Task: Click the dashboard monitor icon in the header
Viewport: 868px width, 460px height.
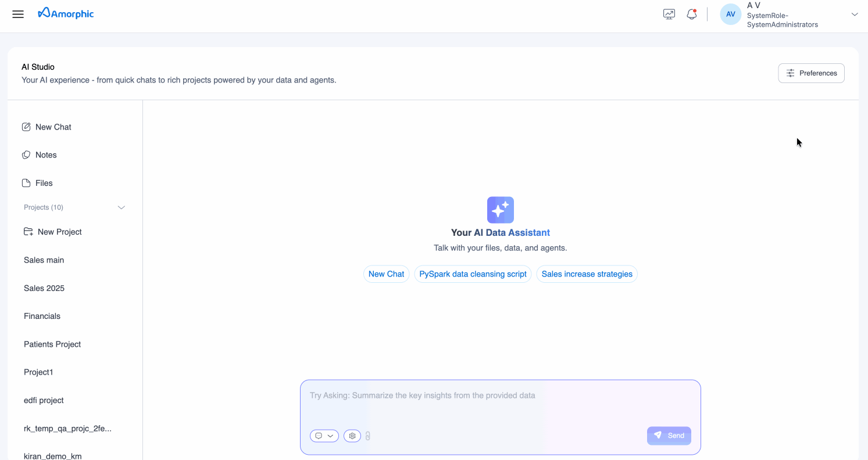Action: tap(669, 13)
